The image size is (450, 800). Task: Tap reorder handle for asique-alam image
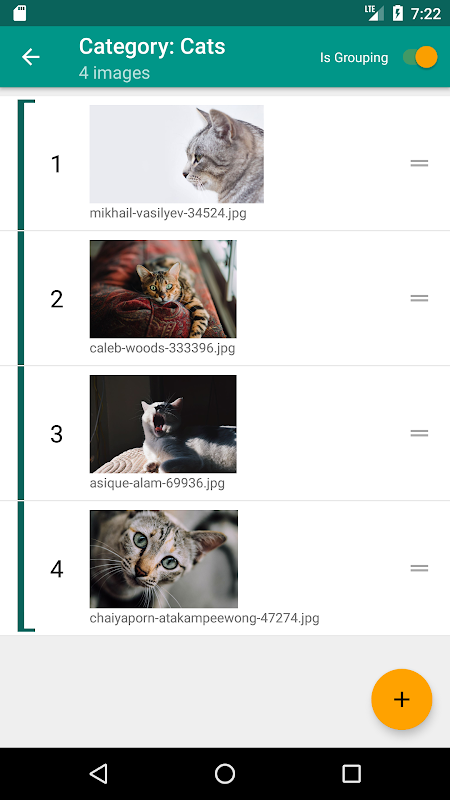[419, 433]
